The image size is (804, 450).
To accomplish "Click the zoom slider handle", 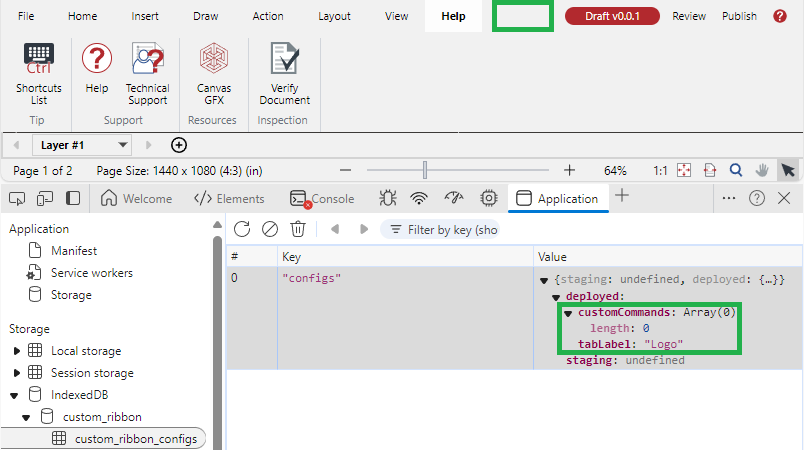I will pos(425,170).
